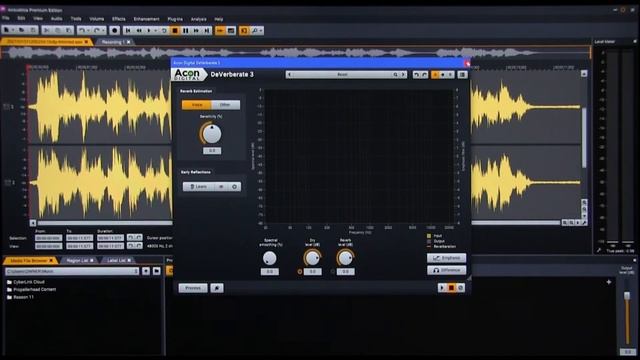Click the preset search magnifier icon

click(x=396, y=75)
